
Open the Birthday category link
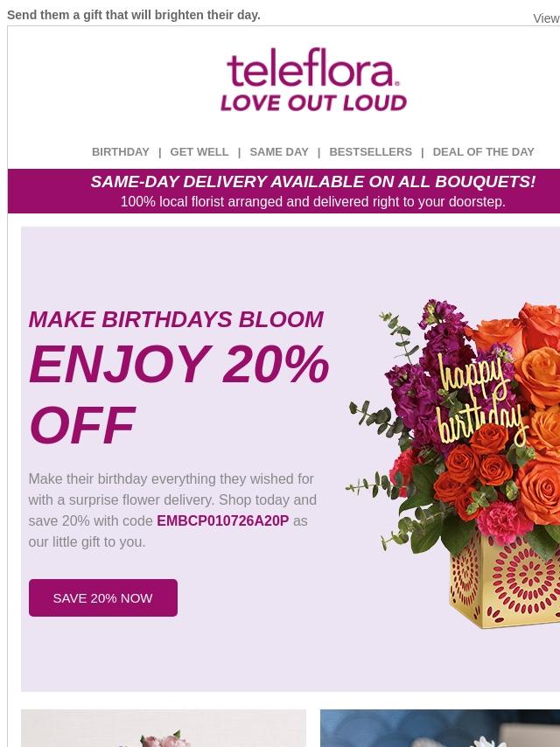click(x=121, y=151)
